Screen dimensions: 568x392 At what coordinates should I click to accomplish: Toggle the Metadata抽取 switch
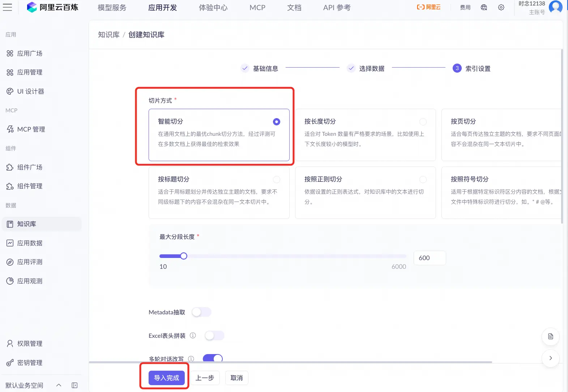pyautogui.click(x=201, y=312)
